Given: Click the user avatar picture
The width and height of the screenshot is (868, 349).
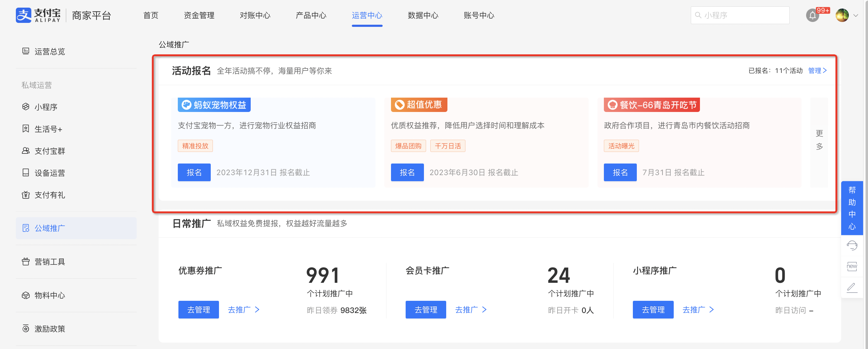Looking at the screenshot, I should (842, 15).
